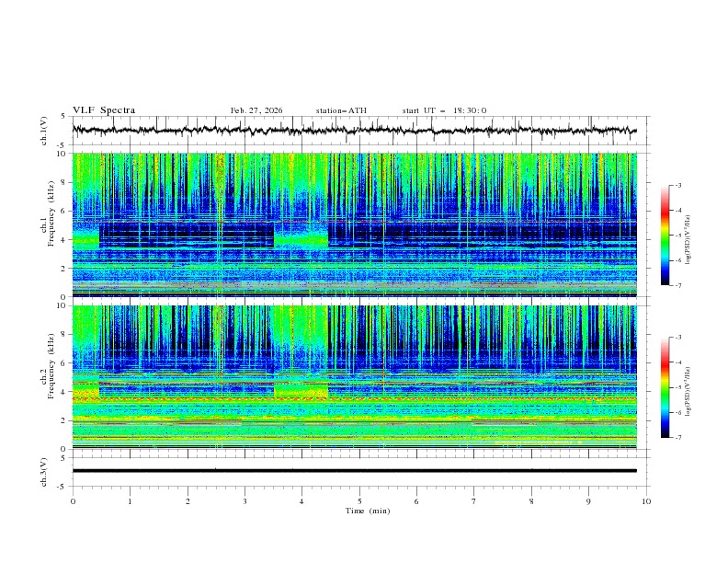
Task: Click the time axis tick label "3"
Action: (x=245, y=501)
